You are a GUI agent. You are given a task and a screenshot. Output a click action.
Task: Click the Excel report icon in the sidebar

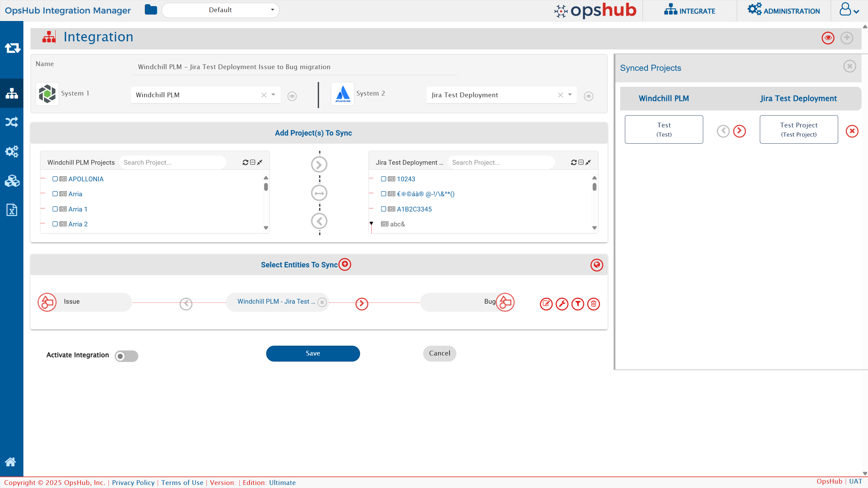click(x=12, y=210)
